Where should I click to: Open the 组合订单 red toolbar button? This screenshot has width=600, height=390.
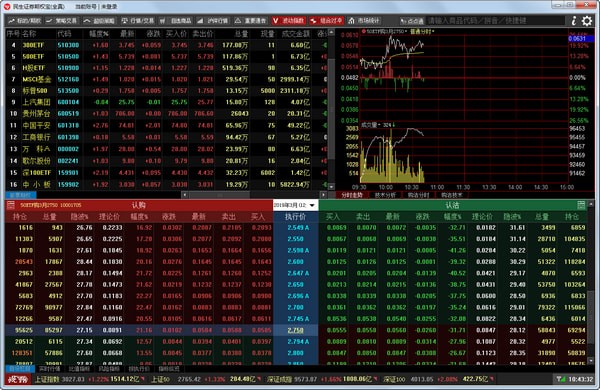click(x=326, y=21)
